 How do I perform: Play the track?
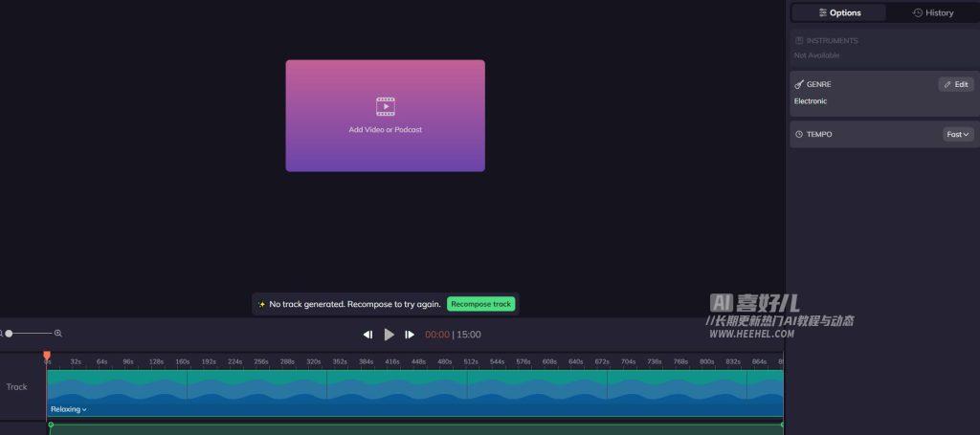click(389, 335)
